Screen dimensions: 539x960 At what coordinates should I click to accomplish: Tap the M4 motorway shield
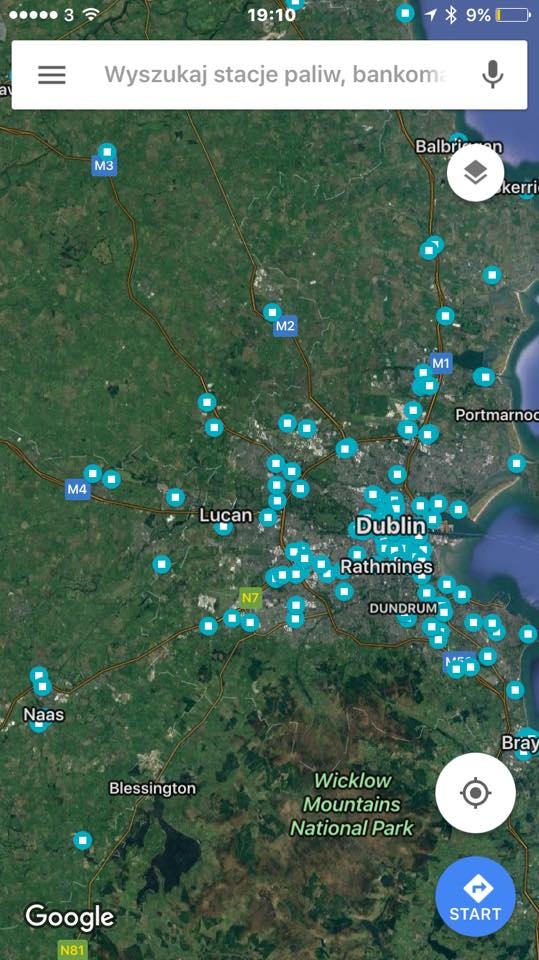(77, 489)
